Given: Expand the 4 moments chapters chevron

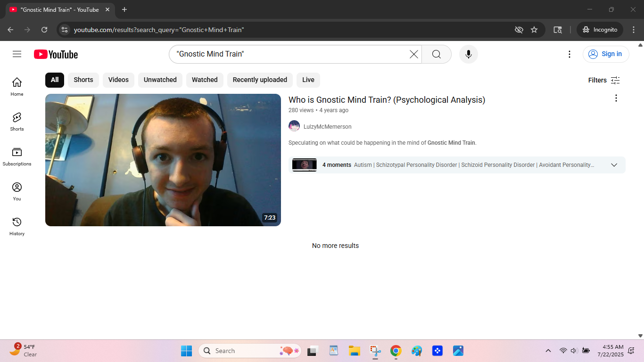Looking at the screenshot, I should pos(614,165).
